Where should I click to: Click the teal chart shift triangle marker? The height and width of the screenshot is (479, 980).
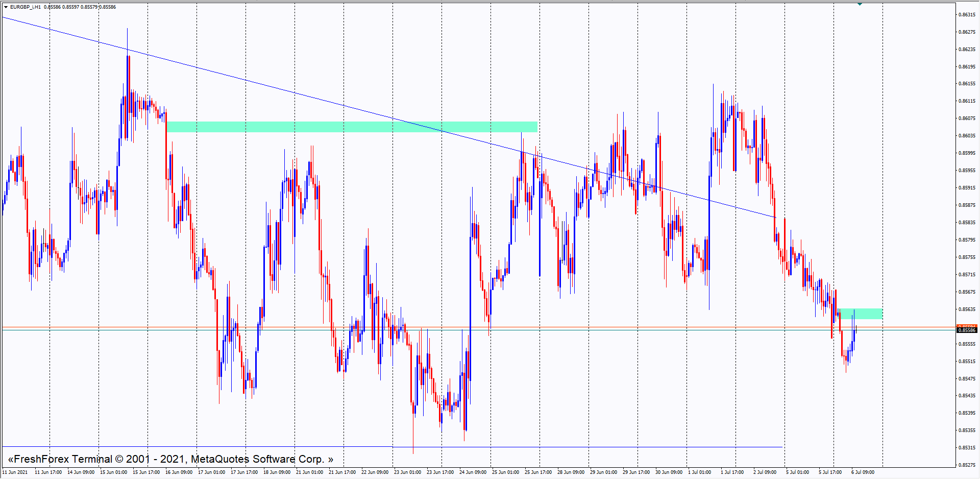tap(860, 4)
